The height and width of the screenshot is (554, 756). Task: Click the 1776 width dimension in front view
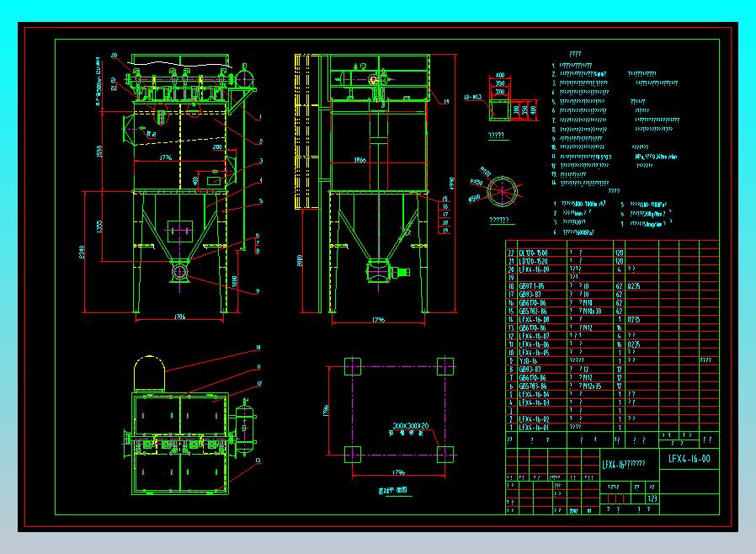click(x=165, y=157)
